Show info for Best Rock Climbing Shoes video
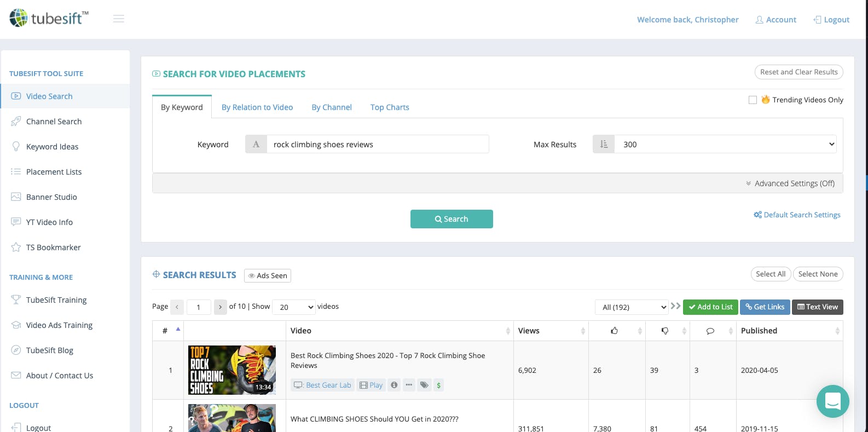868x432 pixels. point(394,385)
